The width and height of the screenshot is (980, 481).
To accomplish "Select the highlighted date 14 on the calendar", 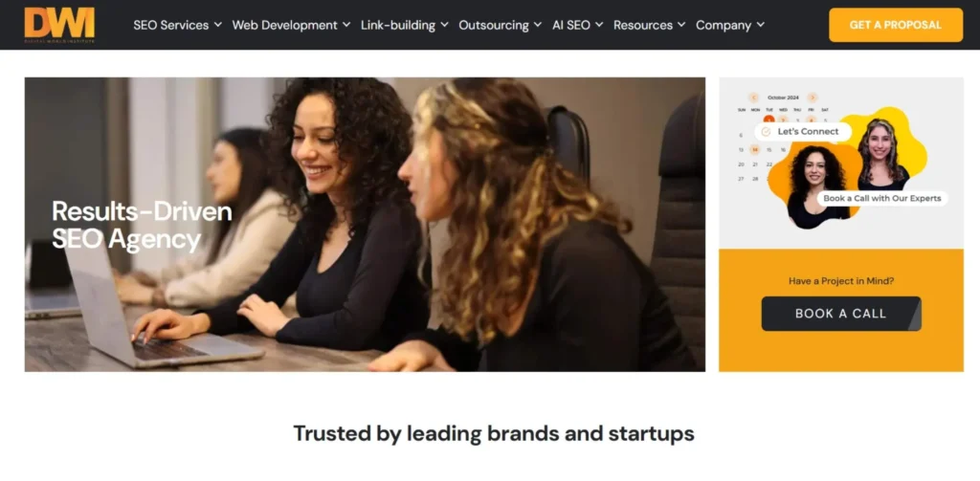I will click(754, 150).
